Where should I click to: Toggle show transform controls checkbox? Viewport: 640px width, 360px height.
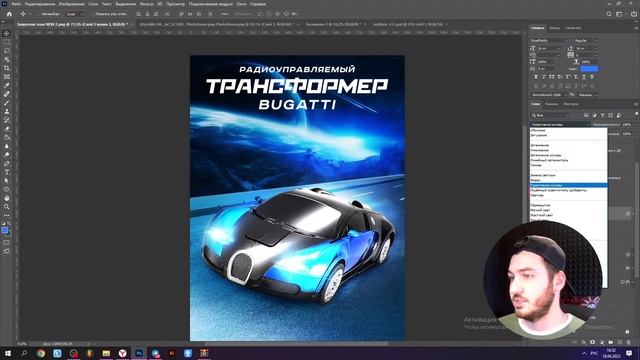[92, 14]
